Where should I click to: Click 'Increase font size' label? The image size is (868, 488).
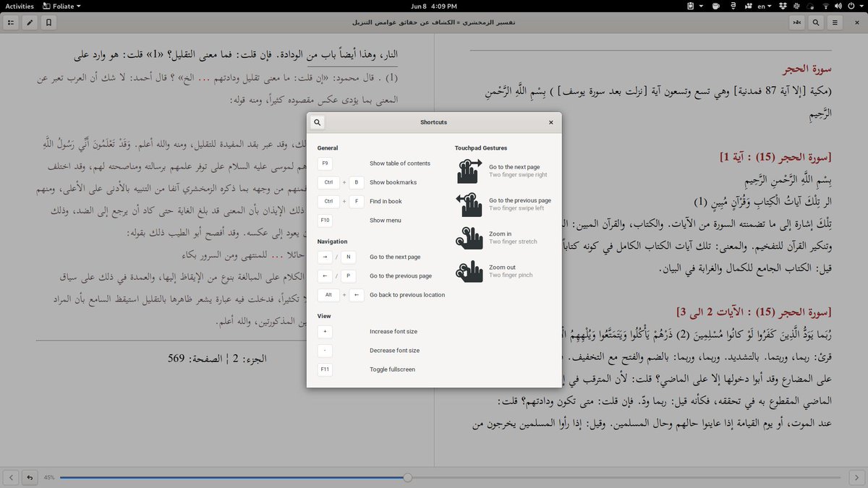pos(393,331)
